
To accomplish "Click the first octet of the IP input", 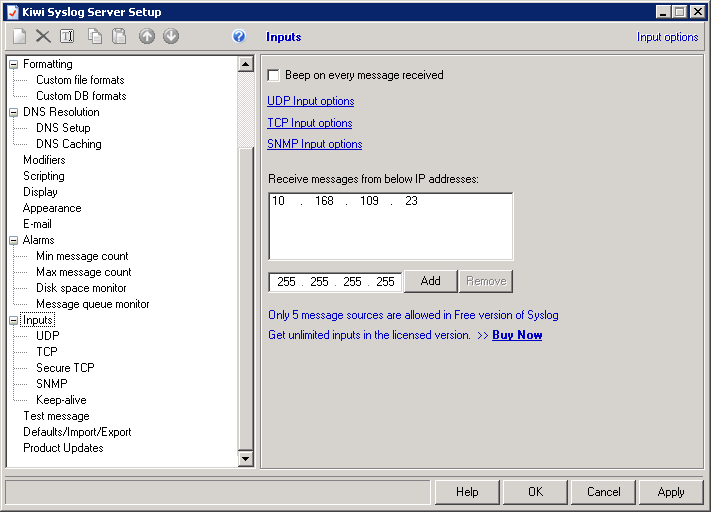I will [x=286, y=282].
